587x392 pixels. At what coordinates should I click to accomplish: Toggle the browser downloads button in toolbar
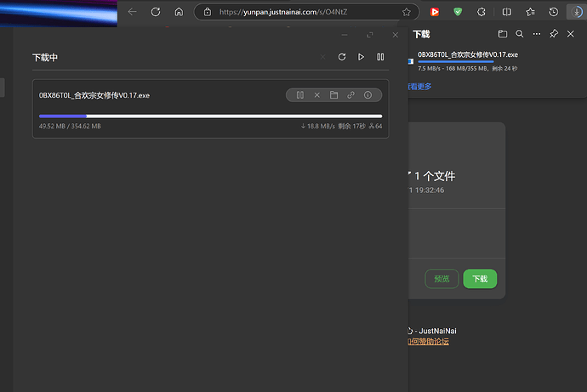[577, 12]
